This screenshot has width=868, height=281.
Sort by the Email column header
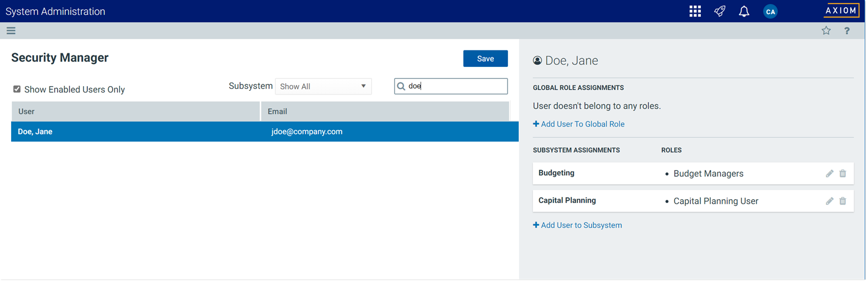pos(385,112)
